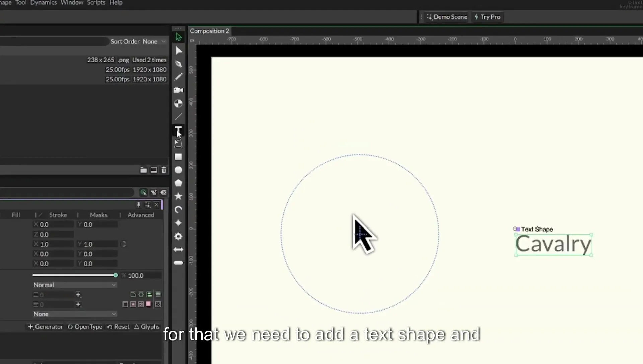Image resolution: width=643 pixels, height=364 pixels.
Task: Click the Try Pro button
Action: click(x=487, y=17)
